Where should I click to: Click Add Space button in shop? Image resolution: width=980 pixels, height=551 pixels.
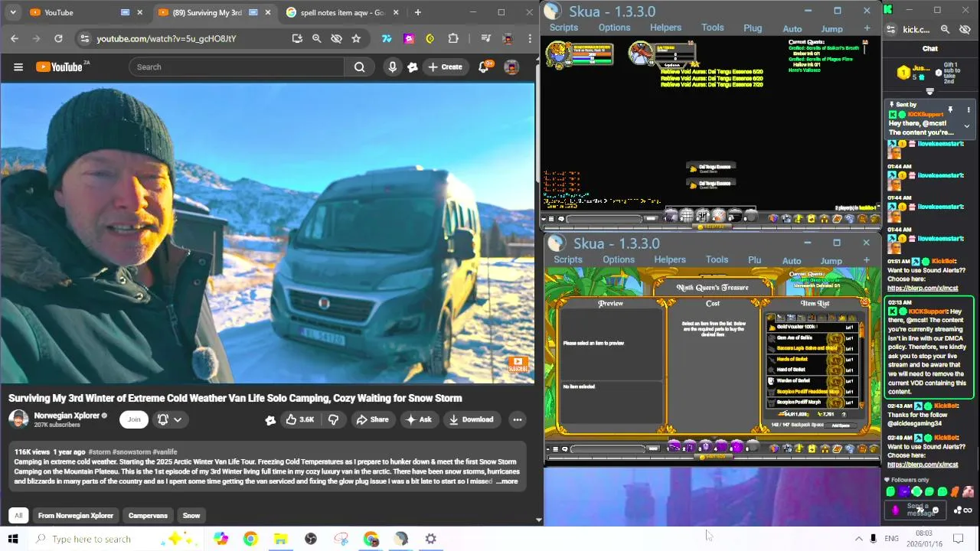(841, 425)
